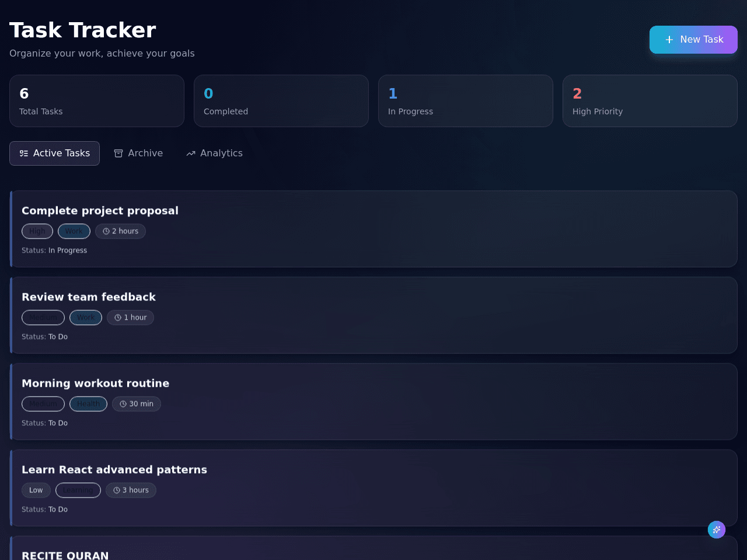Click the Task Tracker heading
Image resolution: width=747 pixels, height=560 pixels.
point(83,30)
